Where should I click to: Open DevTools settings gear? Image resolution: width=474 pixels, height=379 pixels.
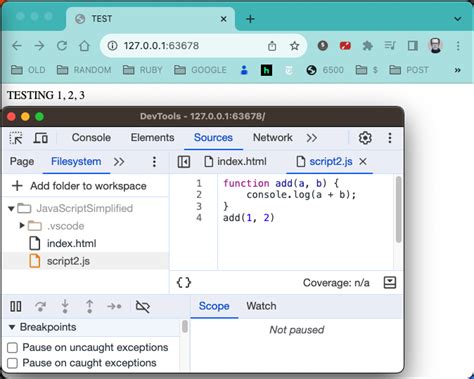365,138
